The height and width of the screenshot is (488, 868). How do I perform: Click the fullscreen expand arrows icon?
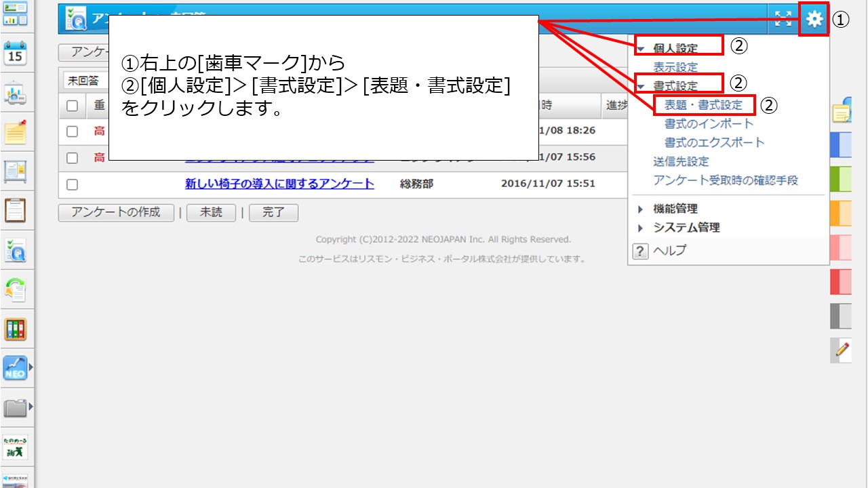783,20
